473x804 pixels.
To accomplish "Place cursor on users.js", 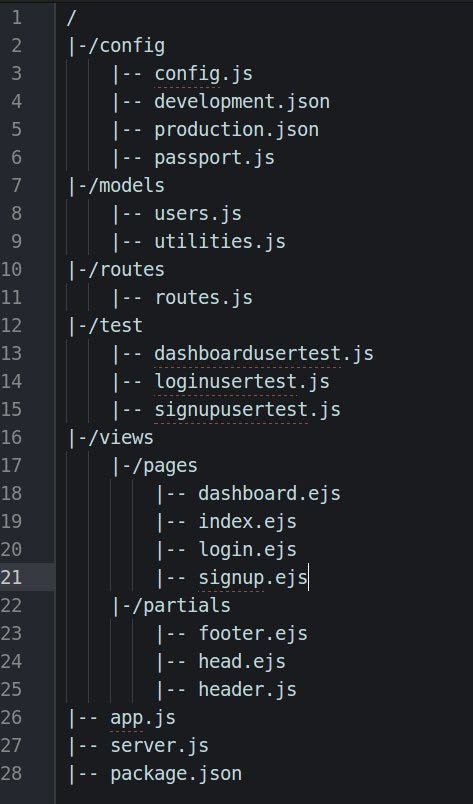I will point(198,213).
